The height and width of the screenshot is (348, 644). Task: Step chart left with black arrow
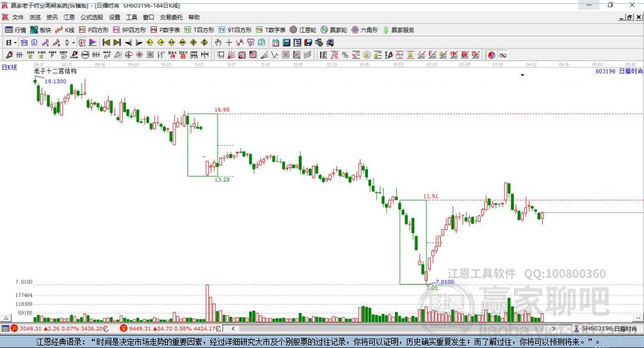128,43
